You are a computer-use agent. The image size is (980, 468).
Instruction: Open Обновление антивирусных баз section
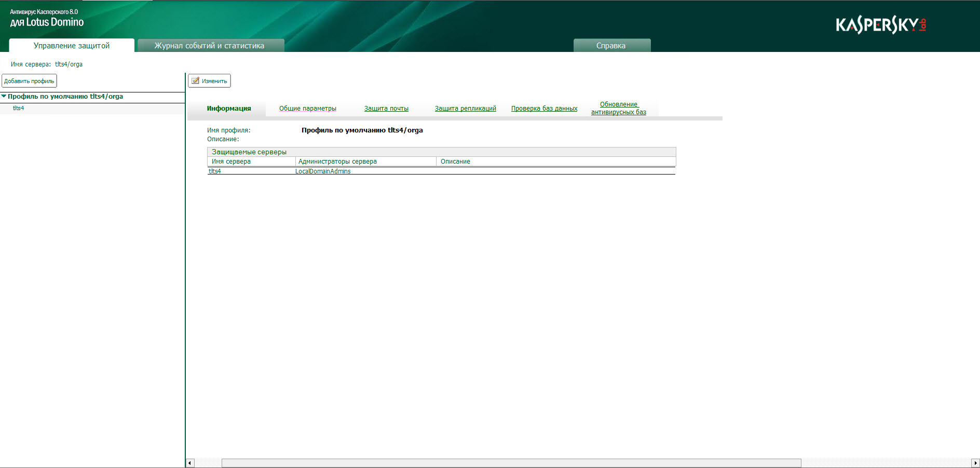(x=619, y=108)
